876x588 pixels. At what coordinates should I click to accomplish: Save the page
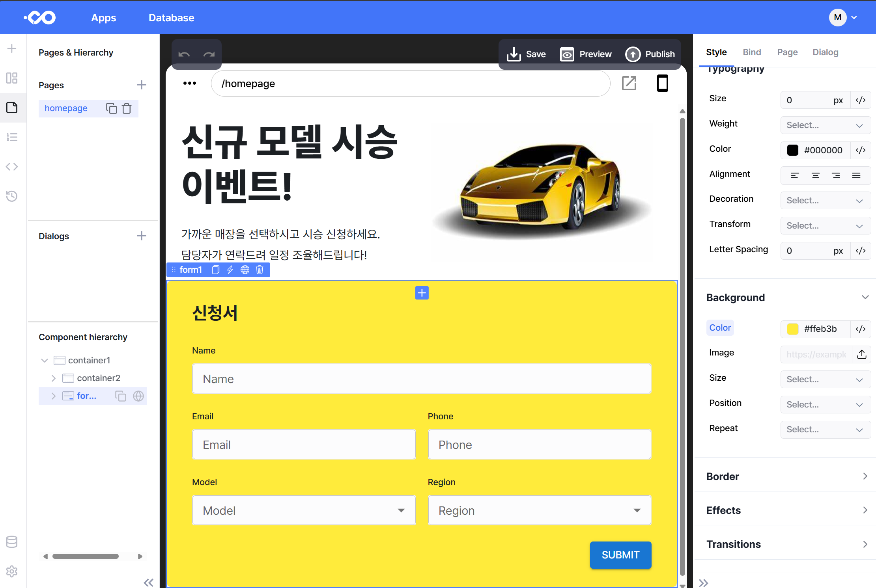[527, 54]
